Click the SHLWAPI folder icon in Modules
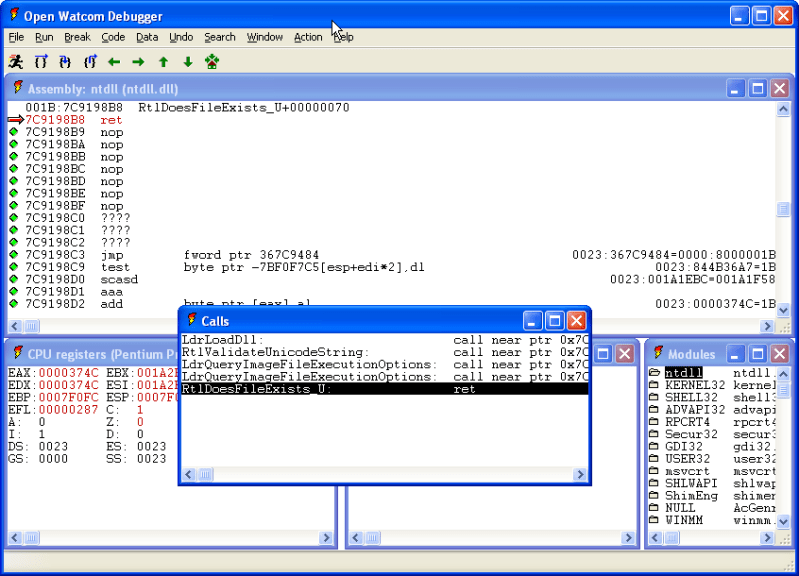Image resolution: width=799 pixels, height=576 pixels. pyautogui.click(x=654, y=483)
